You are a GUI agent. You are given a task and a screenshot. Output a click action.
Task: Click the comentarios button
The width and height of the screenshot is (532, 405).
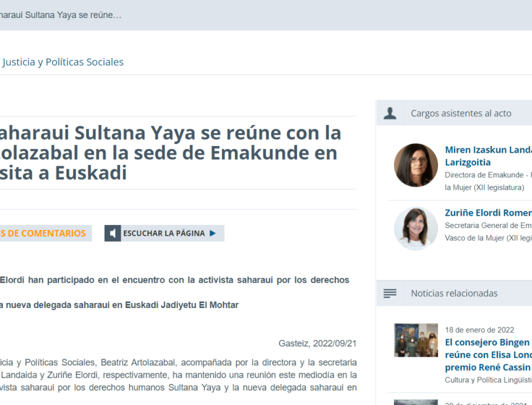pyautogui.click(x=43, y=233)
